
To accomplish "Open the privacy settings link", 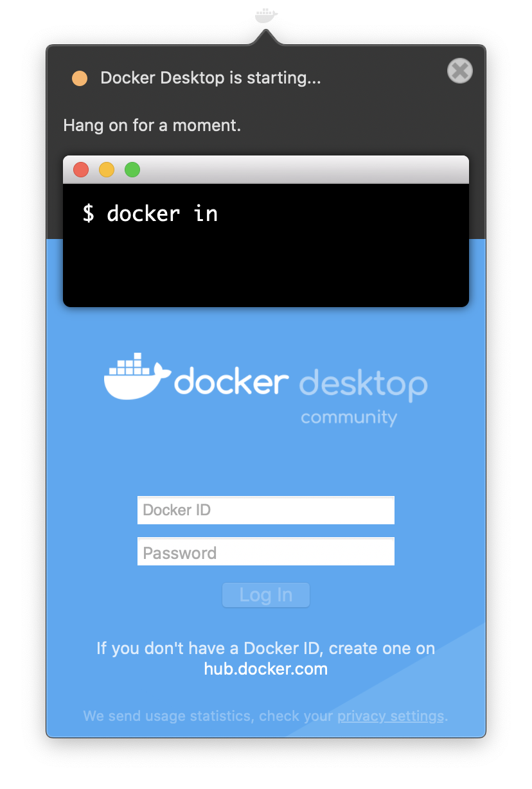I will click(391, 716).
